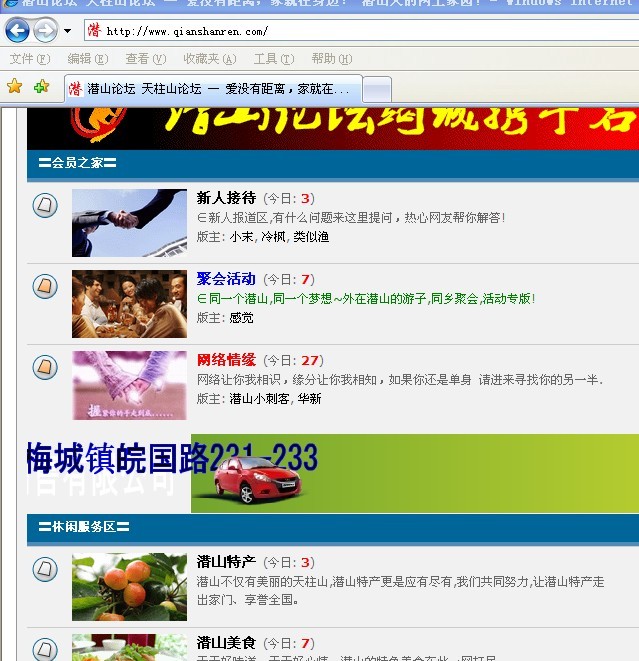Click the browser Forward button
639x661 pixels.
click(45, 31)
